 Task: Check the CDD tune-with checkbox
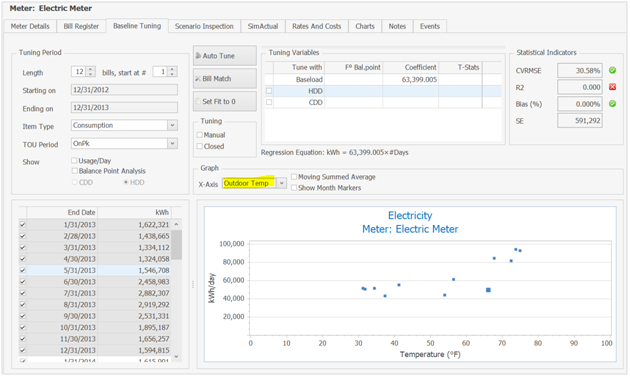269,102
